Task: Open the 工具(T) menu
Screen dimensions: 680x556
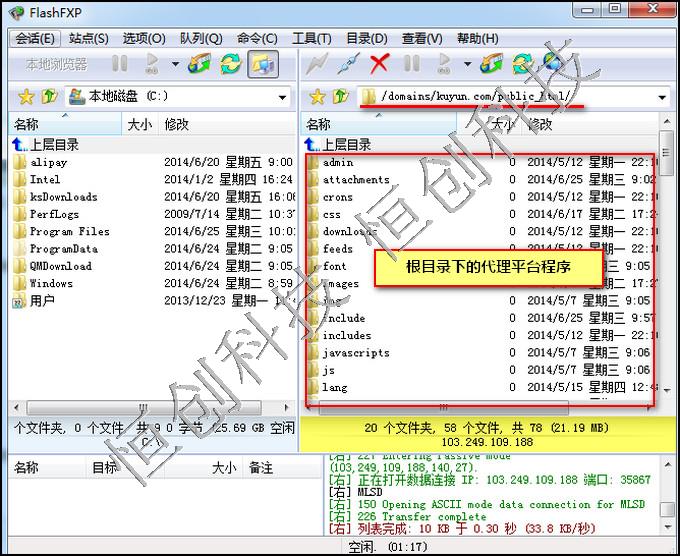Action: (311, 39)
